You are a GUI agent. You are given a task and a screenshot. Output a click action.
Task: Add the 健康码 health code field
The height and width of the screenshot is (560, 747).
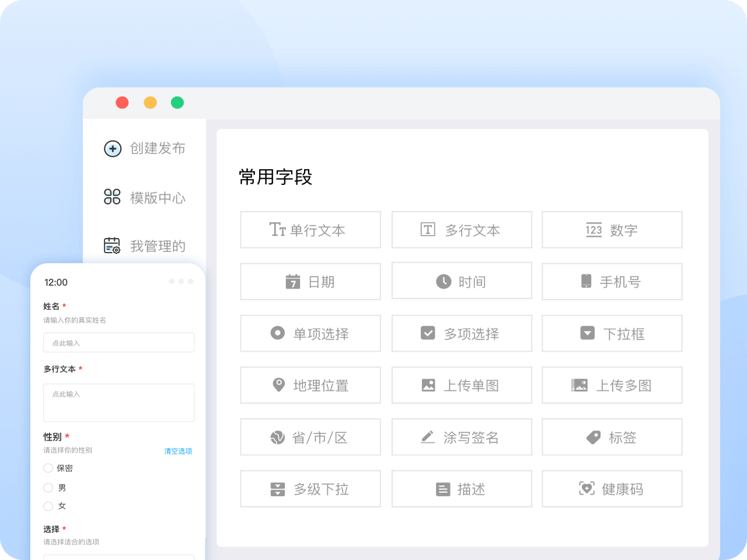[612, 489]
